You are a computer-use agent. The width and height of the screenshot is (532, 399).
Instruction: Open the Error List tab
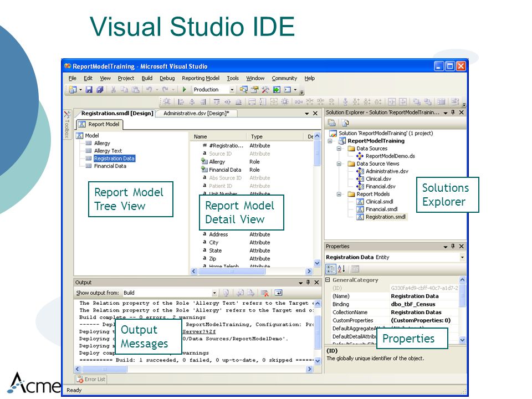[x=91, y=379]
